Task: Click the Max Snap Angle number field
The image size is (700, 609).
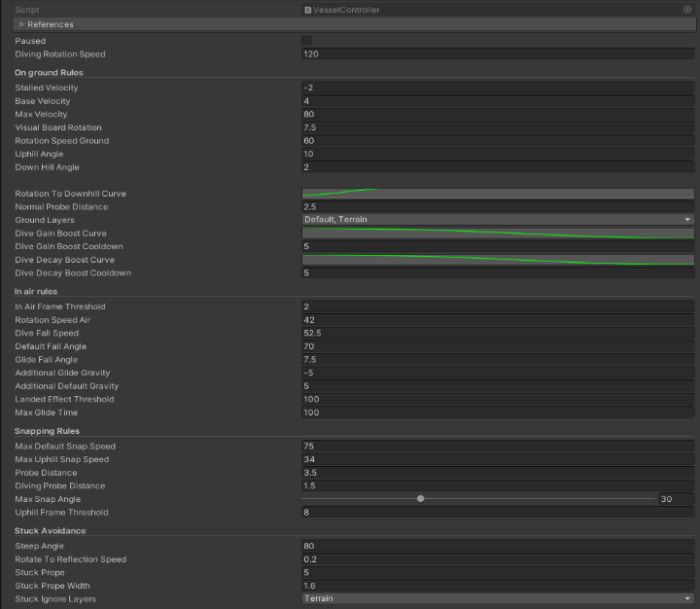Action: point(676,499)
